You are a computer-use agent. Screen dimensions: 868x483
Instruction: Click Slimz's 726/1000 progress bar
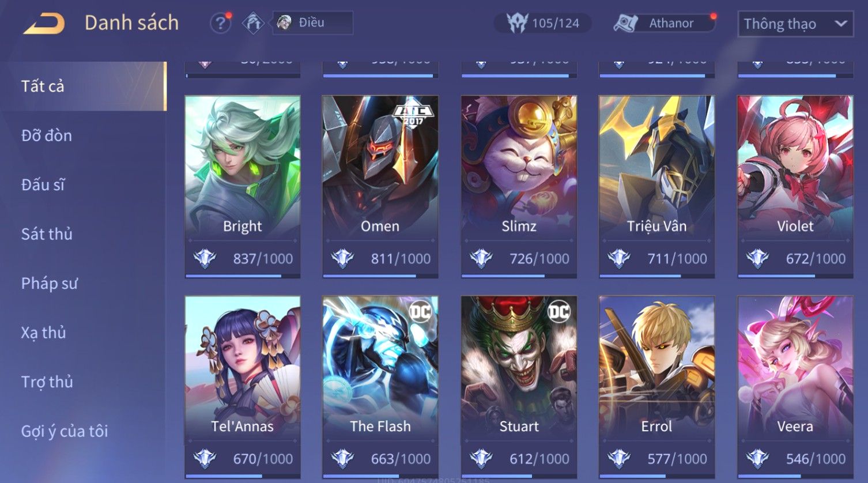519,276
